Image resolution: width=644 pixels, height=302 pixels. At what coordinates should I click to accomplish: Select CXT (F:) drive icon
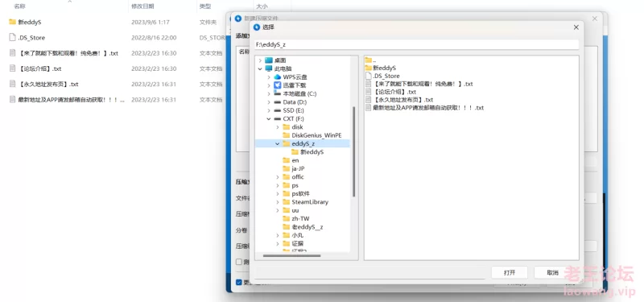point(277,118)
